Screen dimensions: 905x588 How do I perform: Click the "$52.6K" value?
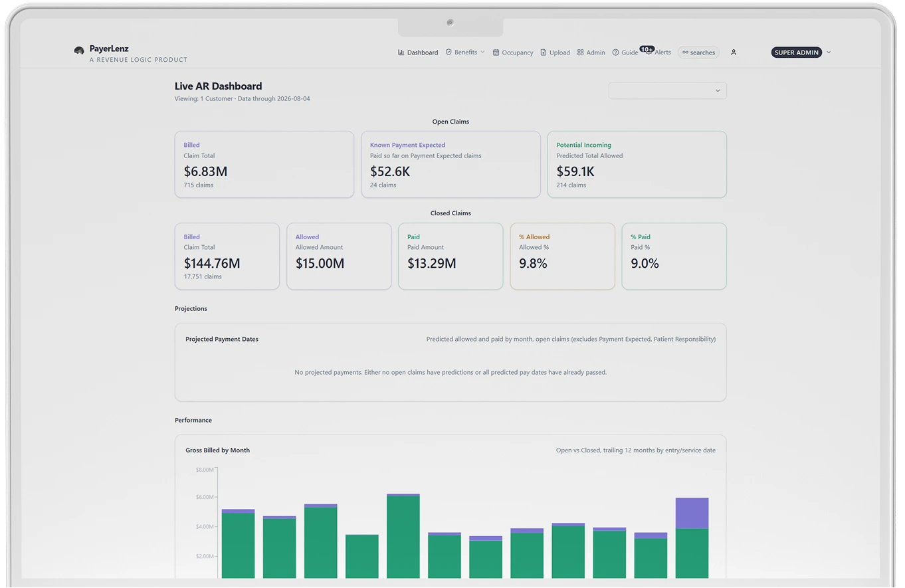point(390,171)
